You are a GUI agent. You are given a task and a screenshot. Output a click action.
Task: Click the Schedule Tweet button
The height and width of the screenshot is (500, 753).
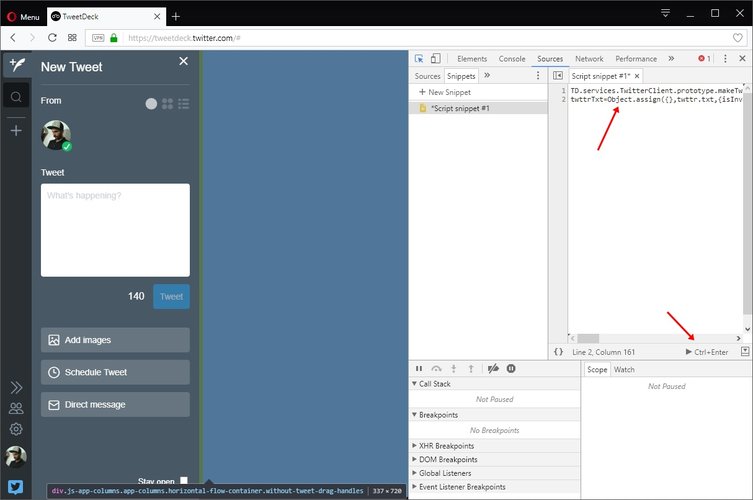coord(115,372)
